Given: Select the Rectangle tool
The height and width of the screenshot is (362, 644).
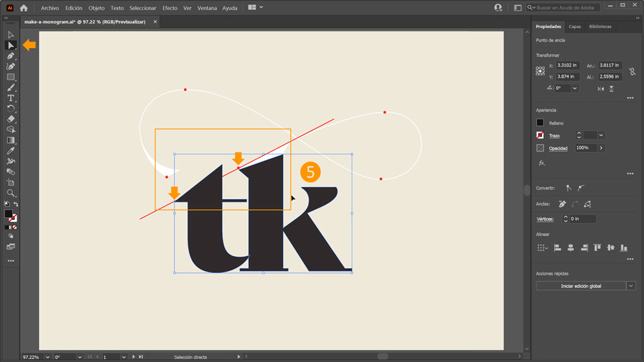Looking at the screenshot, I should point(11,76).
